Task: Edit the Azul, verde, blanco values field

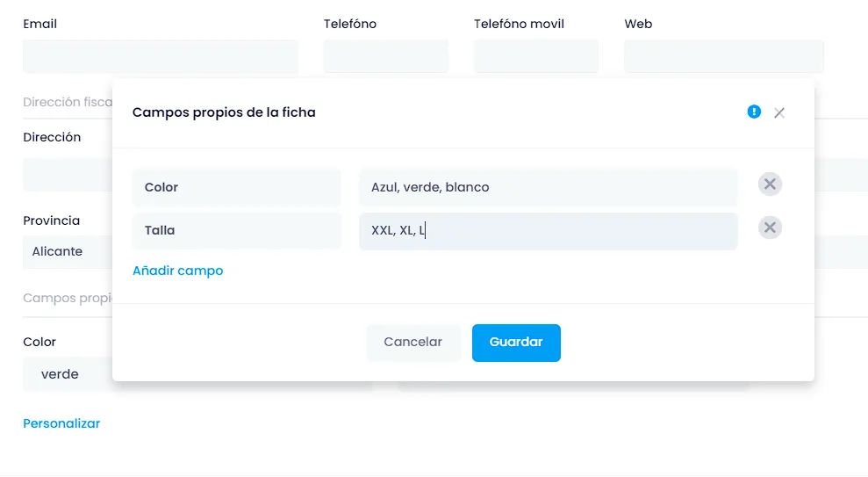Action: [548, 187]
